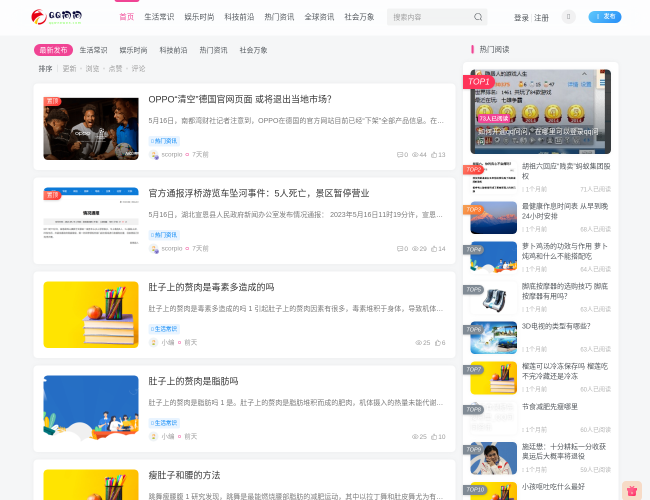Select 首页 in top navigation
650x500 pixels.
[x=126, y=17]
